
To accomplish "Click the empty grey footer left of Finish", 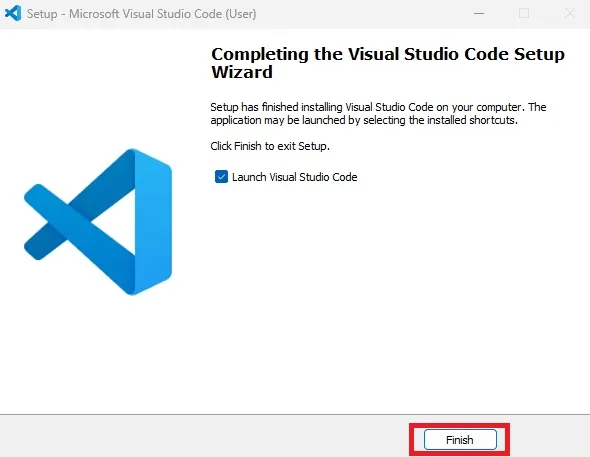I will pyautogui.click(x=203, y=436).
